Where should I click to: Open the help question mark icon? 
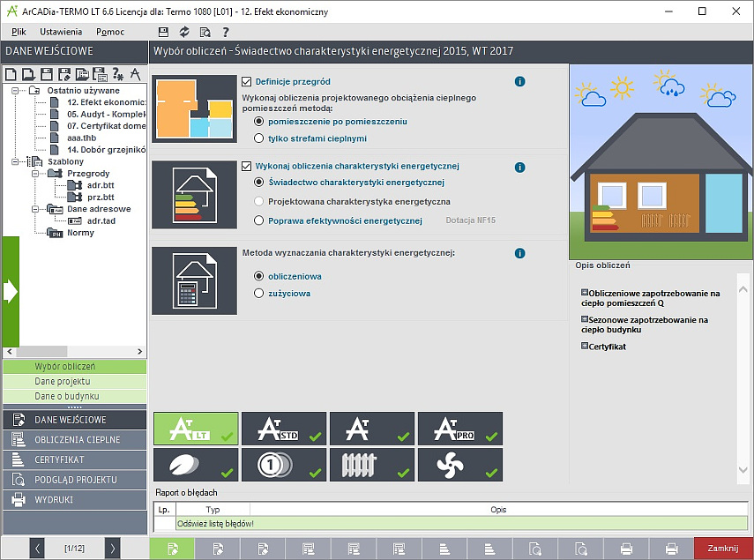(225, 32)
